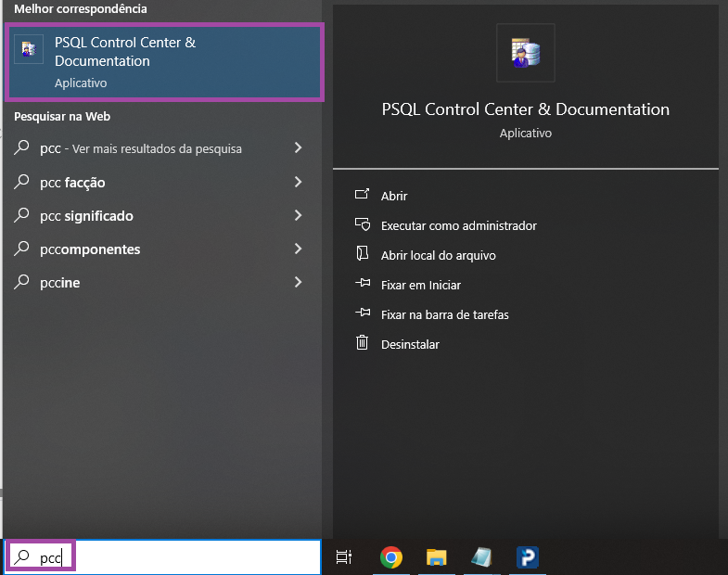
Task: Choose 'Abrir' in the app actions
Action: 394,196
